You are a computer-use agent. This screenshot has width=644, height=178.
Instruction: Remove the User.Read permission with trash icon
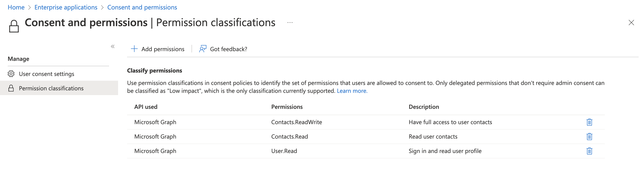[x=589, y=151]
